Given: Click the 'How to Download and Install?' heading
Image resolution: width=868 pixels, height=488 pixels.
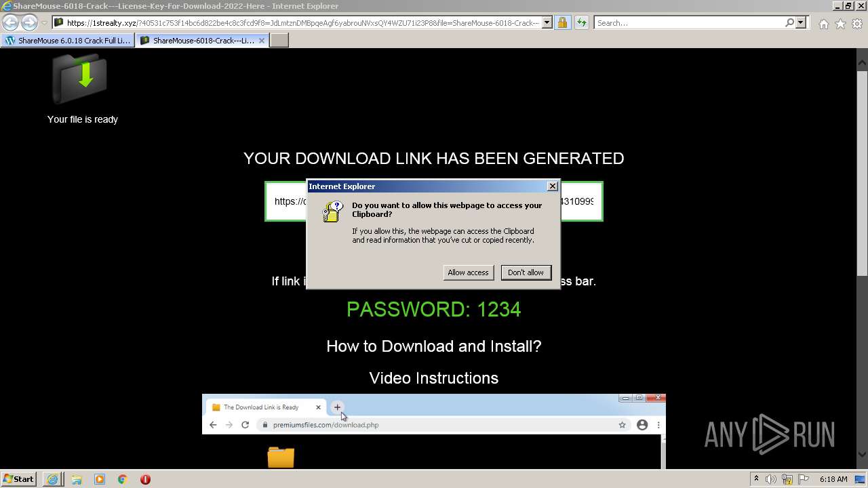Looking at the screenshot, I should (434, 346).
